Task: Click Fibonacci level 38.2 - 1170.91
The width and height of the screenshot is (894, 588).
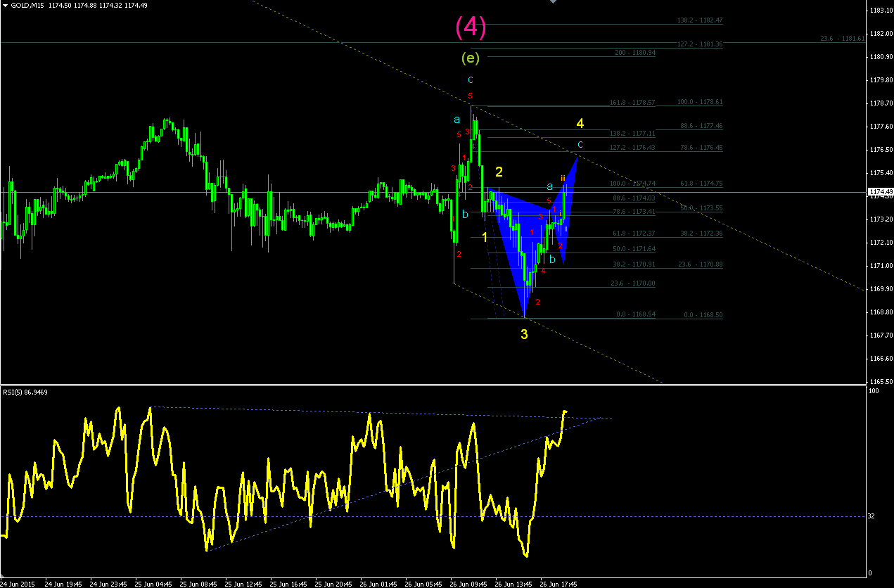Action: [x=634, y=264]
